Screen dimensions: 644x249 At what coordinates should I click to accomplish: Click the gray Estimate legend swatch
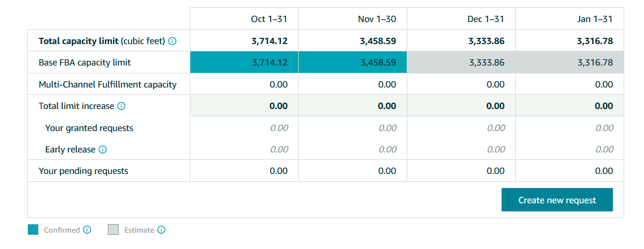click(113, 230)
